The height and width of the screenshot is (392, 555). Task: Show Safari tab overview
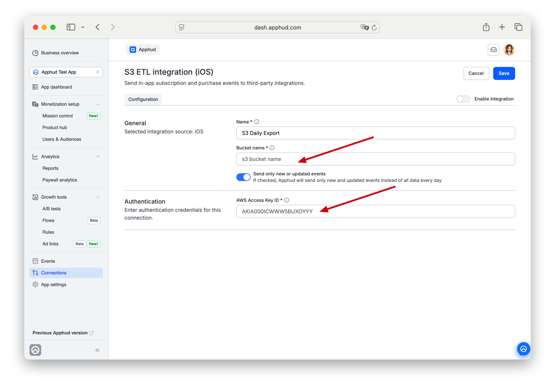pos(518,27)
